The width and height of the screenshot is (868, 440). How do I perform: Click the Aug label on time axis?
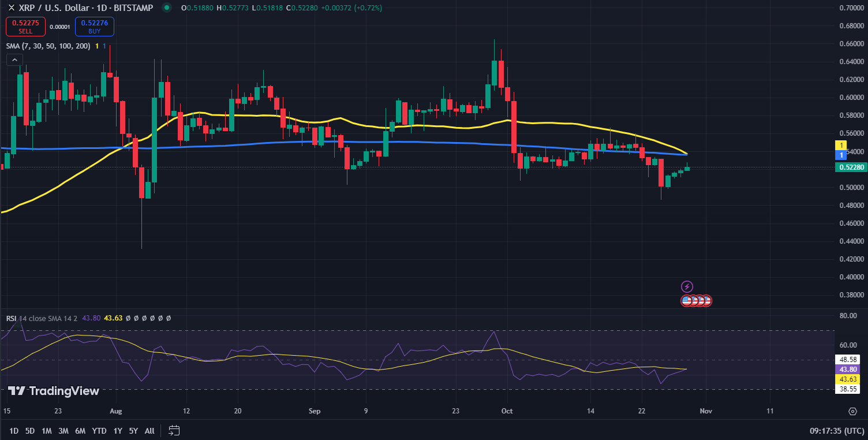click(x=116, y=411)
